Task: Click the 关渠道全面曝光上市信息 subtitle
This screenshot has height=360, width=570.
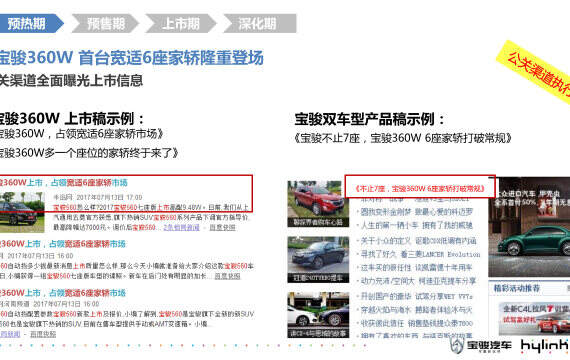Action: [71, 81]
